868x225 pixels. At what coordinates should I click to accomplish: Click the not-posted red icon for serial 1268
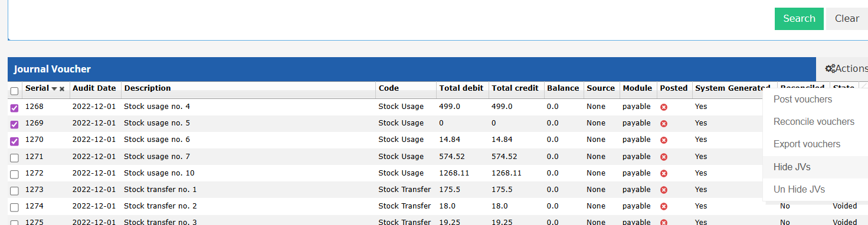pyautogui.click(x=664, y=107)
